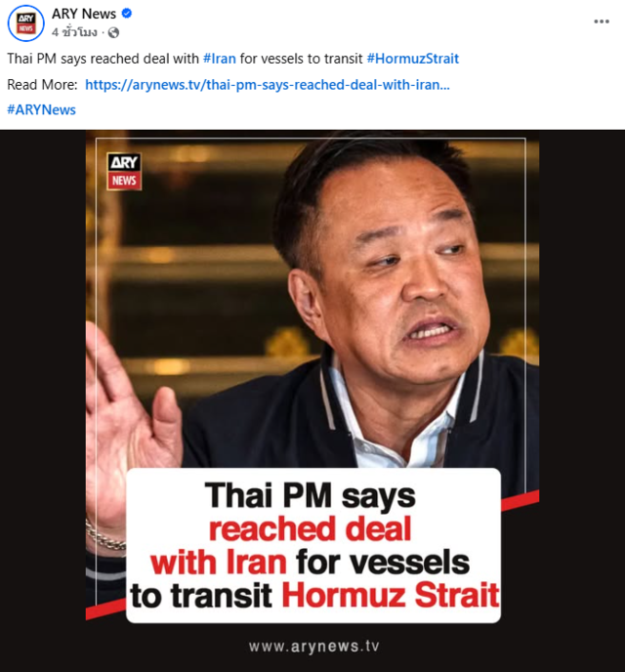625x672 pixels.
Task: Open the #ARYNews hashtag
Action: tap(42, 109)
